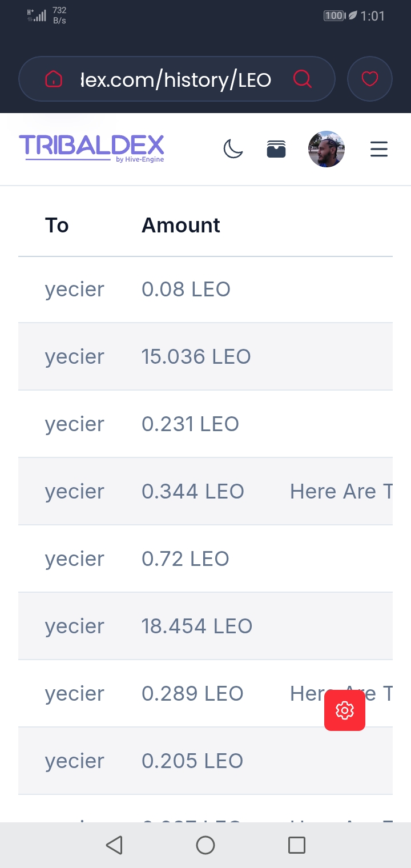The height and width of the screenshot is (868, 411).
Task: Tap the URL address field
Action: (x=176, y=80)
